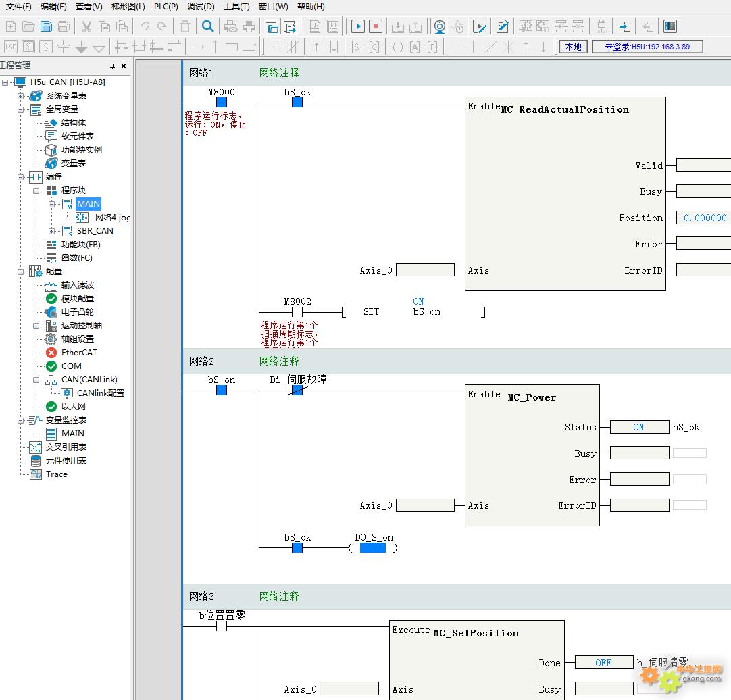This screenshot has width=731, height=700.
Task: Open EtherCAT configuration item
Action: point(79,353)
